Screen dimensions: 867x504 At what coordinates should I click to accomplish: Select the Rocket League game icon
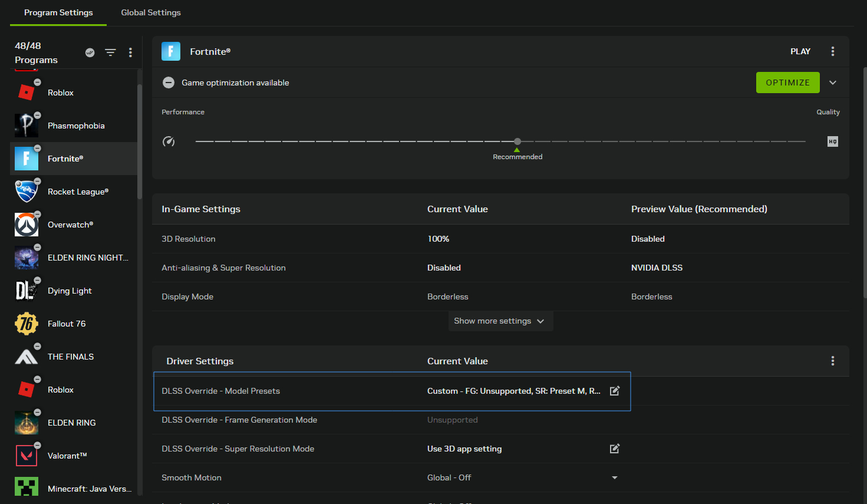click(27, 192)
